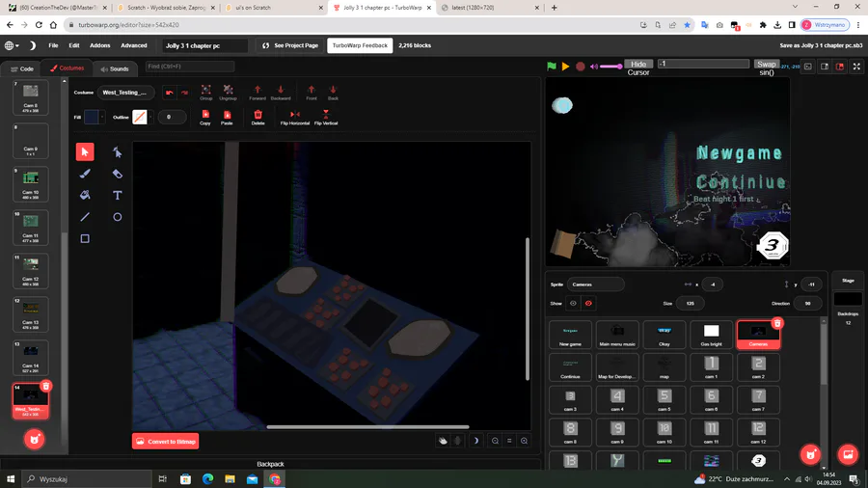
Task: Open Microsoft Edge from the taskbar
Action: click(x=207, y=478)
